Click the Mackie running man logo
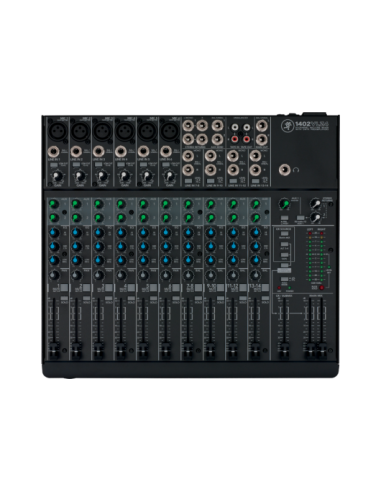This screenshot has width=381, height=492. tap(287, 126)
